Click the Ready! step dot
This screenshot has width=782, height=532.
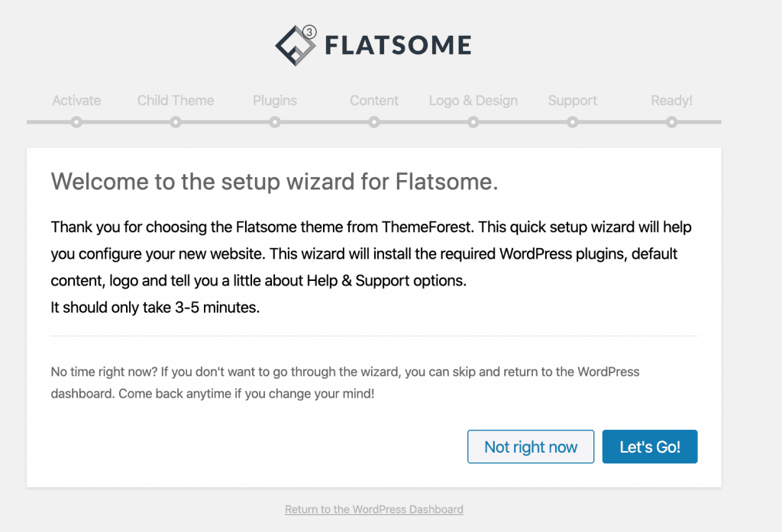(x=671, y=120)
